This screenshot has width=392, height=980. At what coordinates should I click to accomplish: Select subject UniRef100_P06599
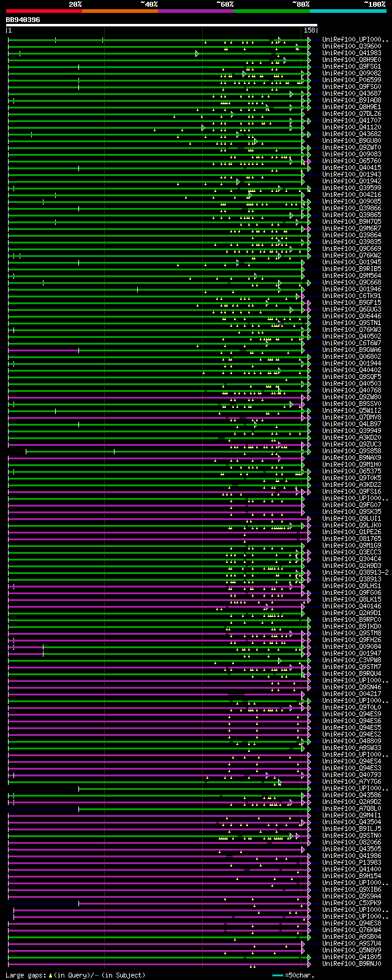(352, 80)
